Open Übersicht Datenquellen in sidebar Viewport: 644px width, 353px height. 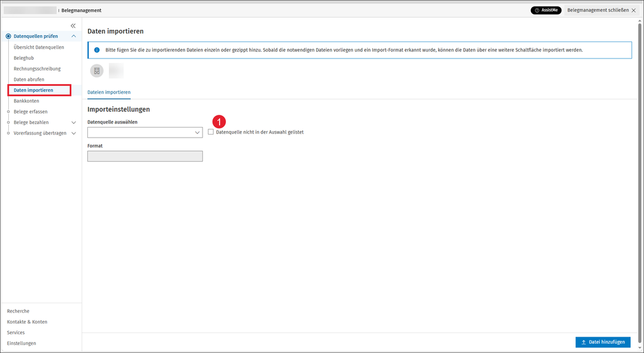point(39,47)
